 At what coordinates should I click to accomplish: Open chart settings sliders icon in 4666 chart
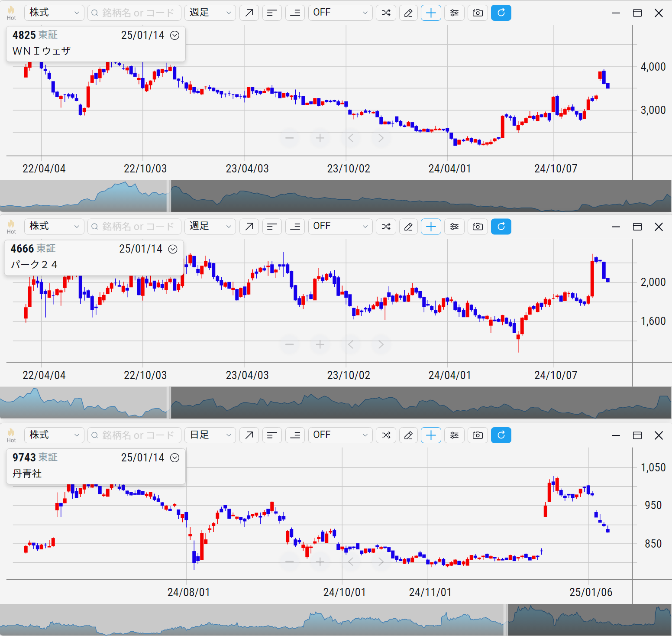tap(454, 227)
